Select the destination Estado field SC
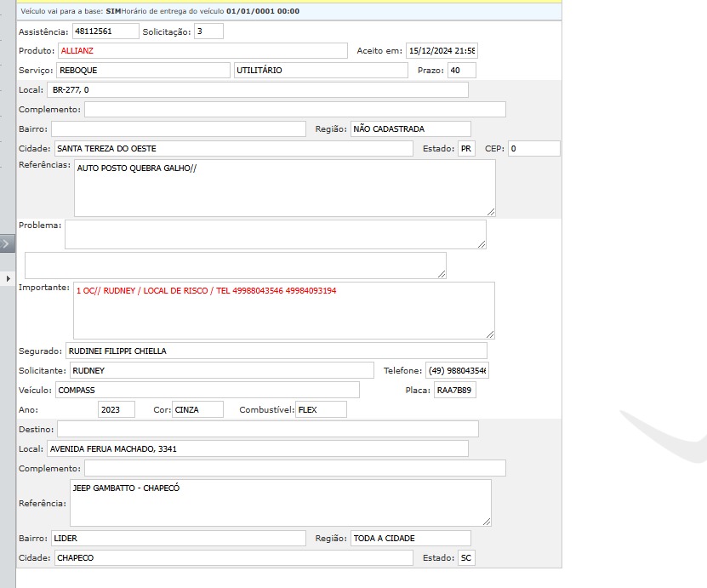This screenshot has height=588, width=707. coord(465,558)
